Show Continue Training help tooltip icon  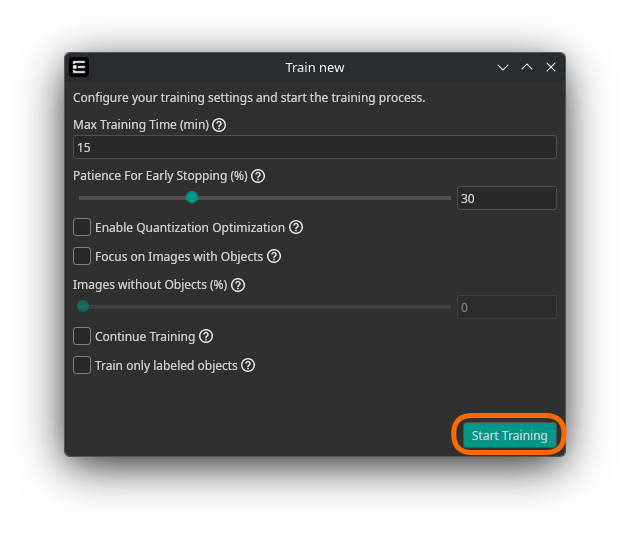pos(206,337)
